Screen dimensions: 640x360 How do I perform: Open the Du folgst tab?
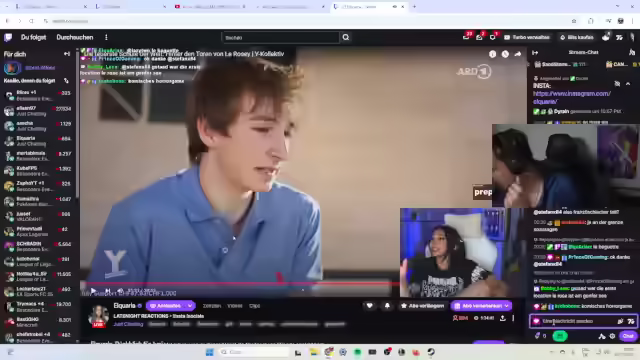click(33, 38)
